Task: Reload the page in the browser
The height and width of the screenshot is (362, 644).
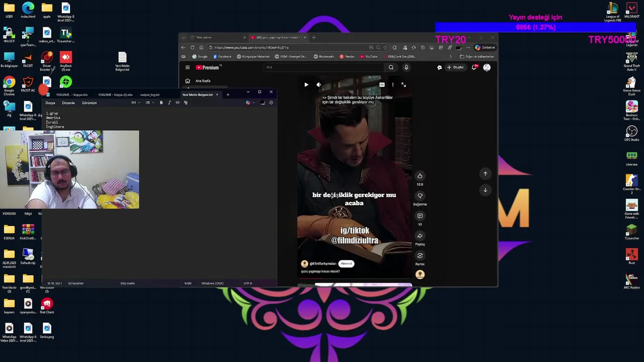Action: (x=192, y=48)
